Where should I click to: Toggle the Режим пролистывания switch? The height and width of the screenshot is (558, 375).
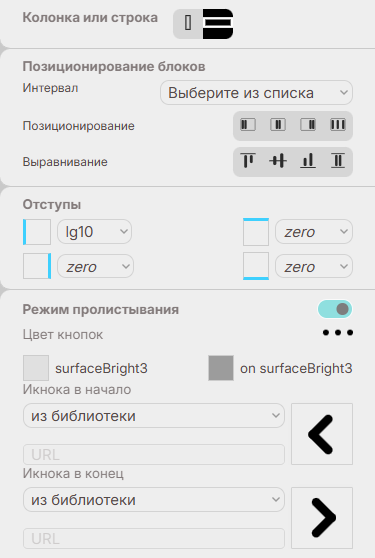(335, 309)
